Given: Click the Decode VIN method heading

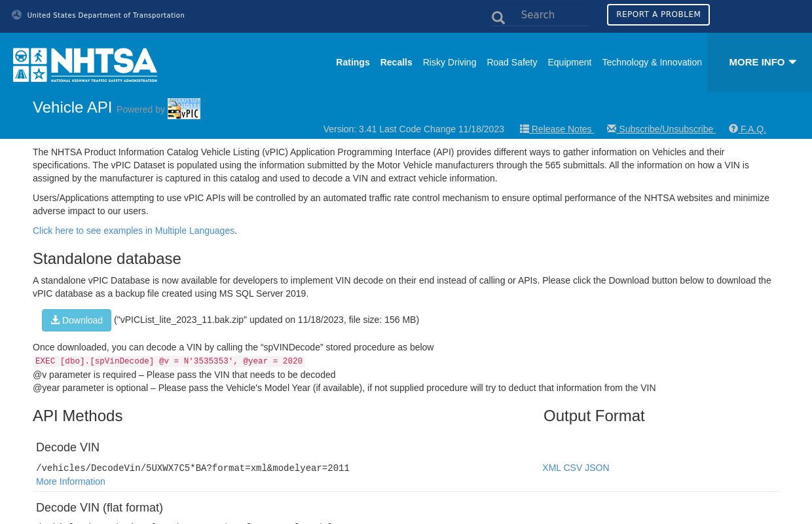Looking at the screenshot, I should (68, 447).
